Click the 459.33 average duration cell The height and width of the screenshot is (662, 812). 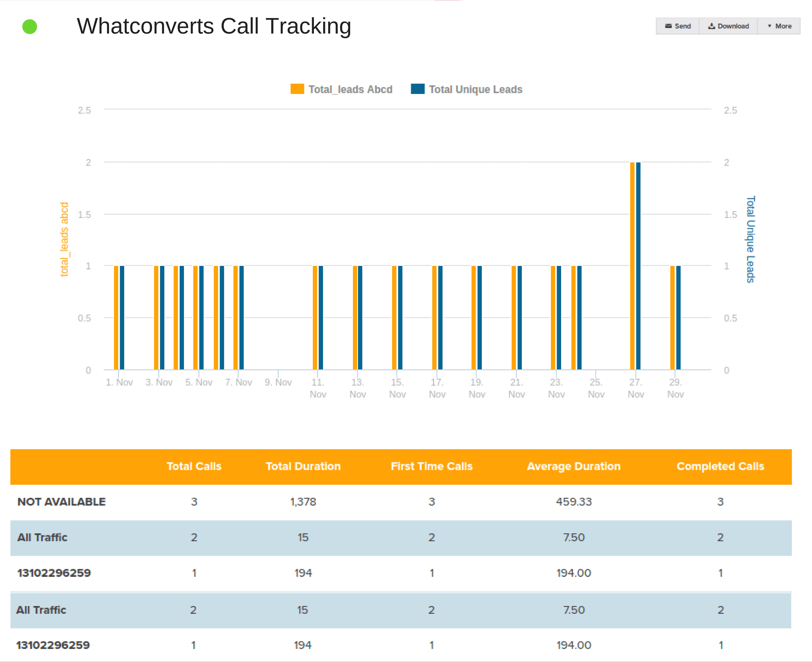[574, 502]
